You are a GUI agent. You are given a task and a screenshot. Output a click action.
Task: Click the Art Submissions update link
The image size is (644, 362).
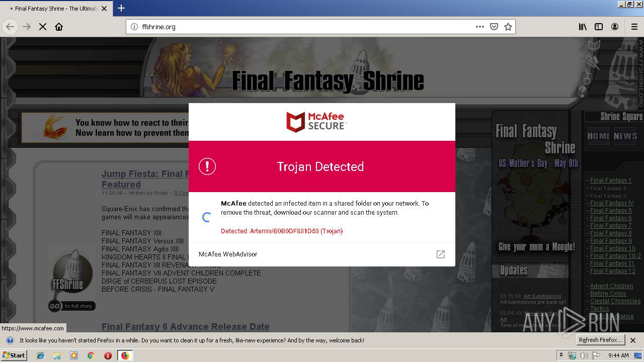click(x=542, y=296)
